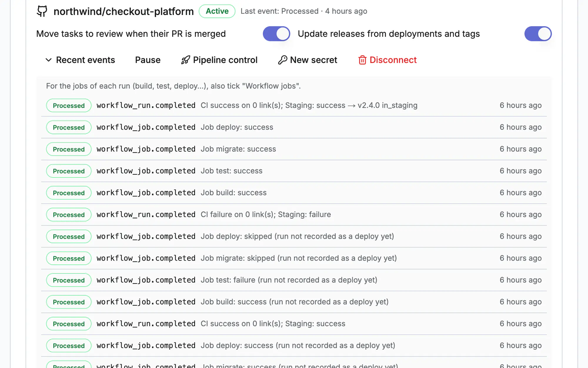The height and width of the screenshot is (368, 588).
Task: Click the GitHub logo icon beside northwind/checkout-platform
Action: click(42, 11)
